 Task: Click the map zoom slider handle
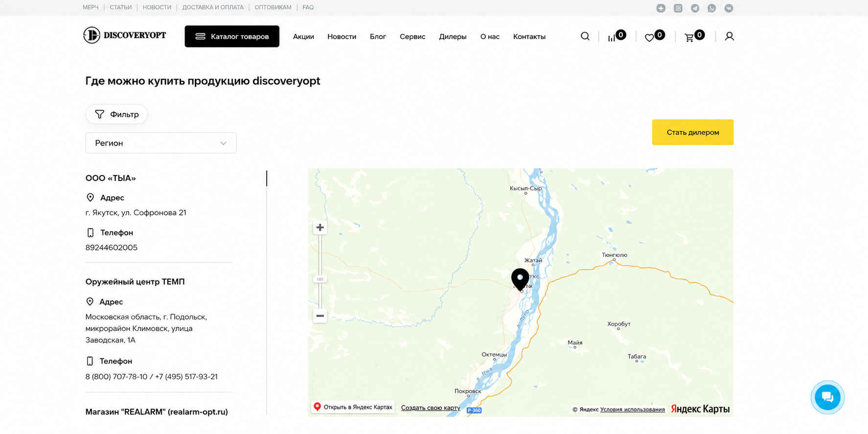[x=320, y=279]
